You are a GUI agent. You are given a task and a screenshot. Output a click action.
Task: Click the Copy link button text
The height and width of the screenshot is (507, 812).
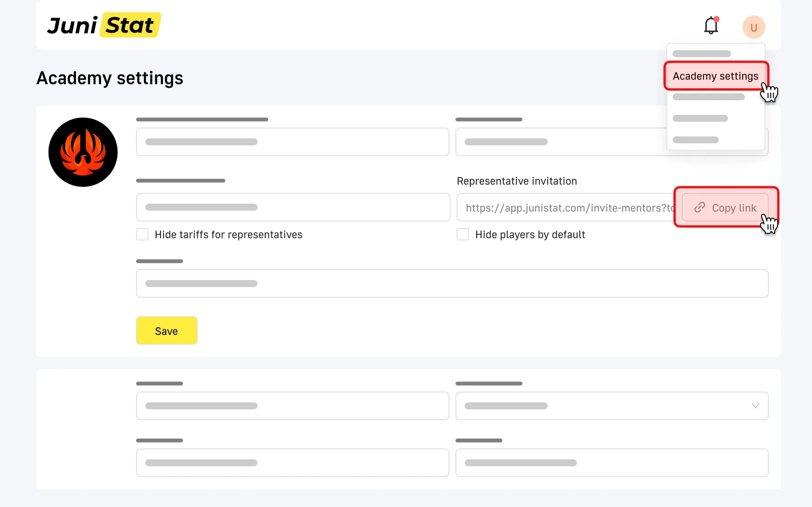[734, 208]
